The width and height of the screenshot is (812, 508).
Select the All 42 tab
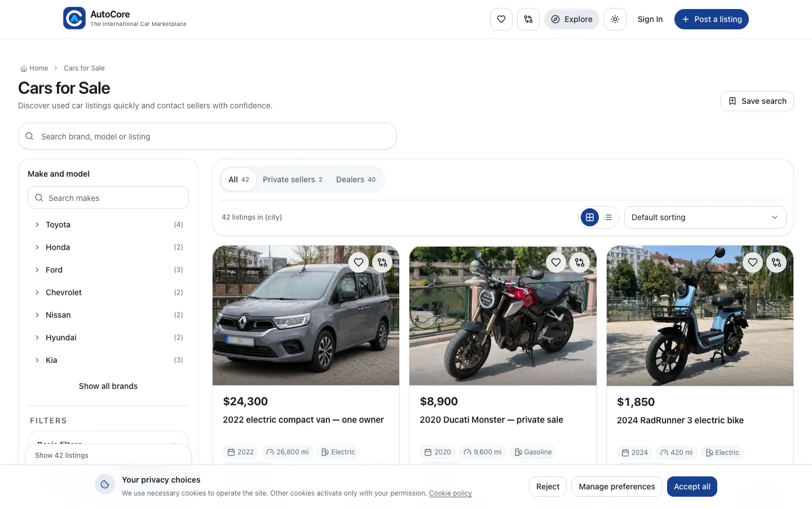(x=239, y=179)
